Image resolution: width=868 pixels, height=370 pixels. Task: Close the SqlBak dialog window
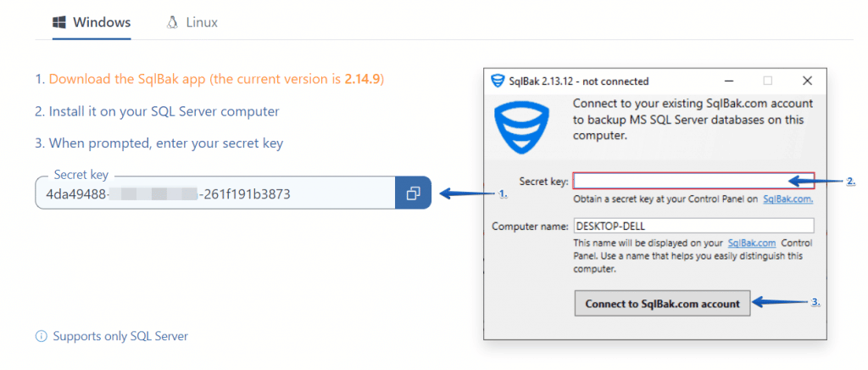[807, 81]
